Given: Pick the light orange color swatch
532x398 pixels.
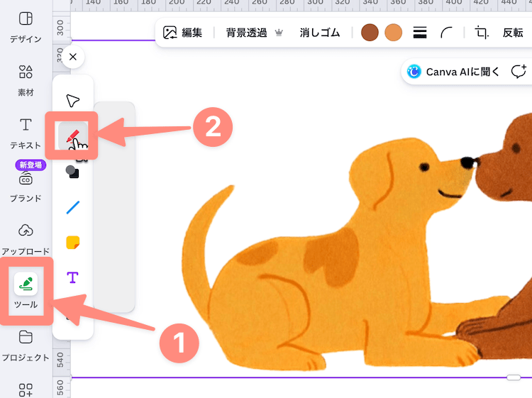Looking at the screenshot, I should pos(393,33).
